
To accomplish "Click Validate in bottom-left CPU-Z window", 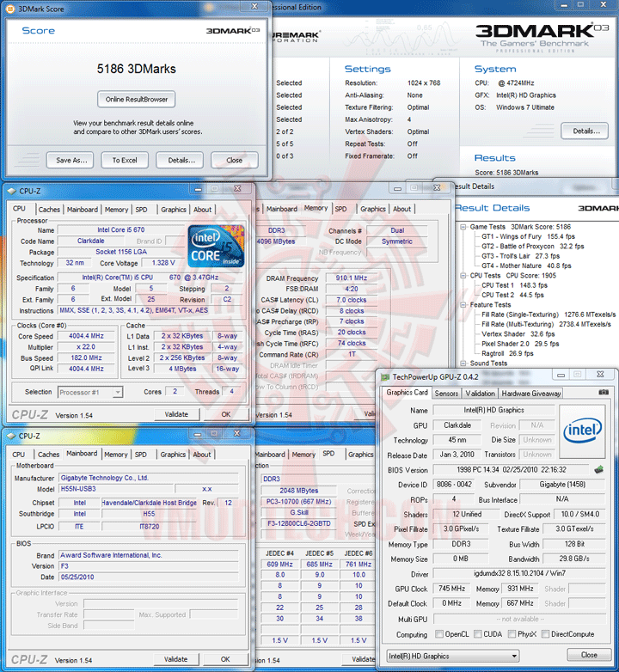I will 175,659.
